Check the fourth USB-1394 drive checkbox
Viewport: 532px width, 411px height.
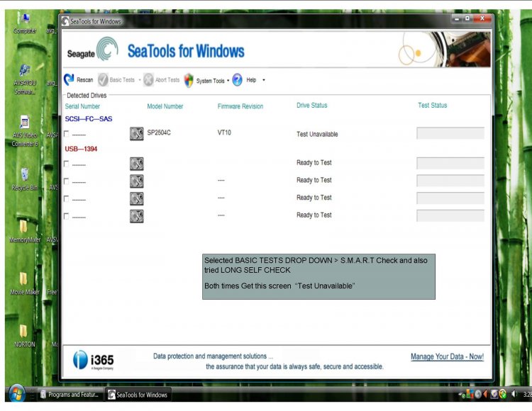(x=67, y=216)
